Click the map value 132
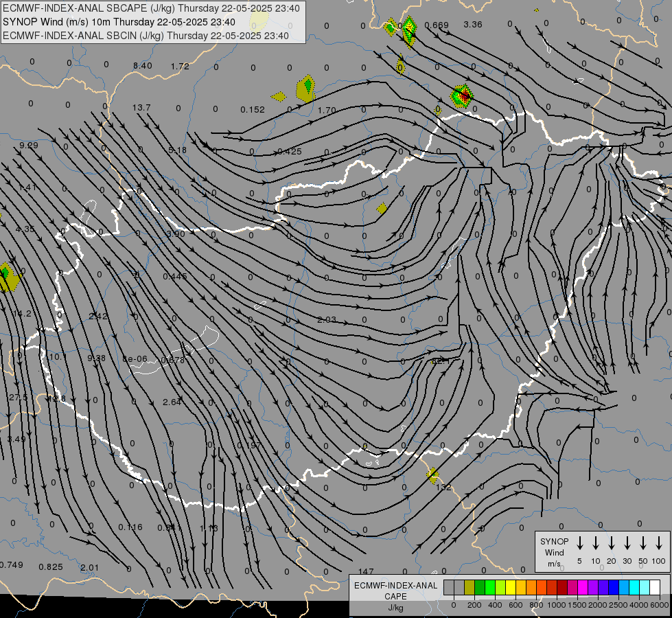Image resolution: width=672 pixels, height=618 pixels. point(443,488)
